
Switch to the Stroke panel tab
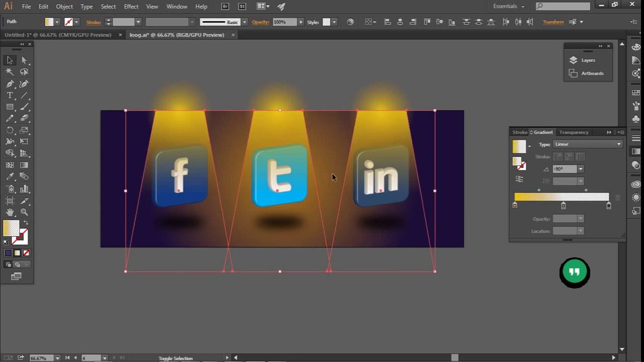tap(520, 132)
